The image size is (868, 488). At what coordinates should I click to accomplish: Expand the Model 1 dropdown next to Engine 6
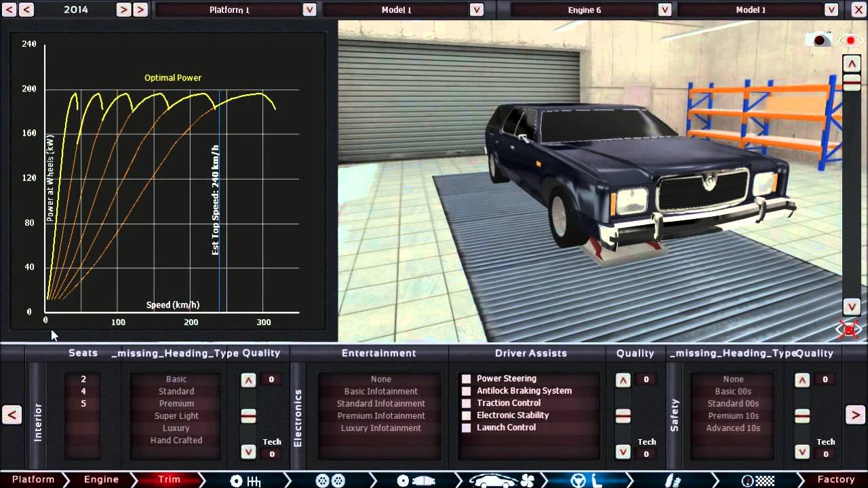click(831, 9)
